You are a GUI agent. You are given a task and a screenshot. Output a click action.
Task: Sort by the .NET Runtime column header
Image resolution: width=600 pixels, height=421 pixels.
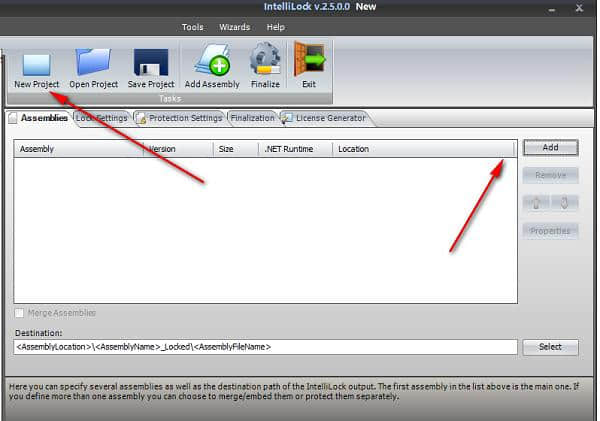pos(295,149)
